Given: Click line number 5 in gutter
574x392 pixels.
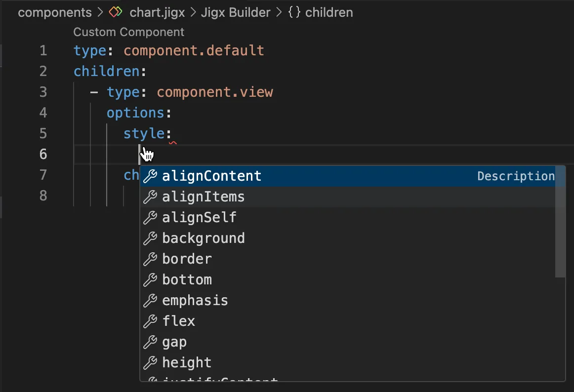Looking at the screenshot, I should (43, 134).
